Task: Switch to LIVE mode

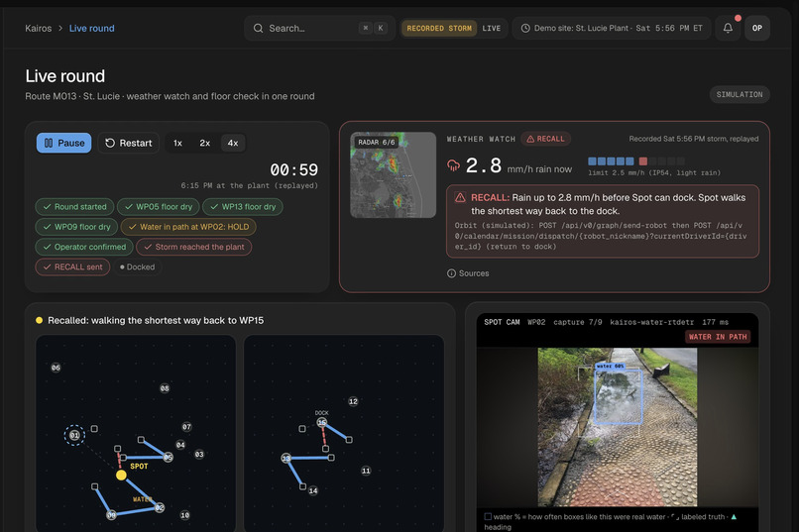Action: click(492, 29)
